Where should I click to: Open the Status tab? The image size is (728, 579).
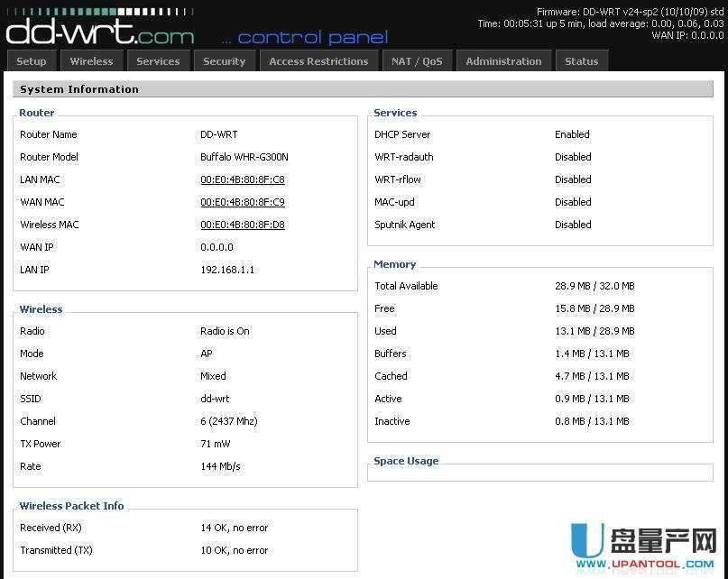(581, 60)
